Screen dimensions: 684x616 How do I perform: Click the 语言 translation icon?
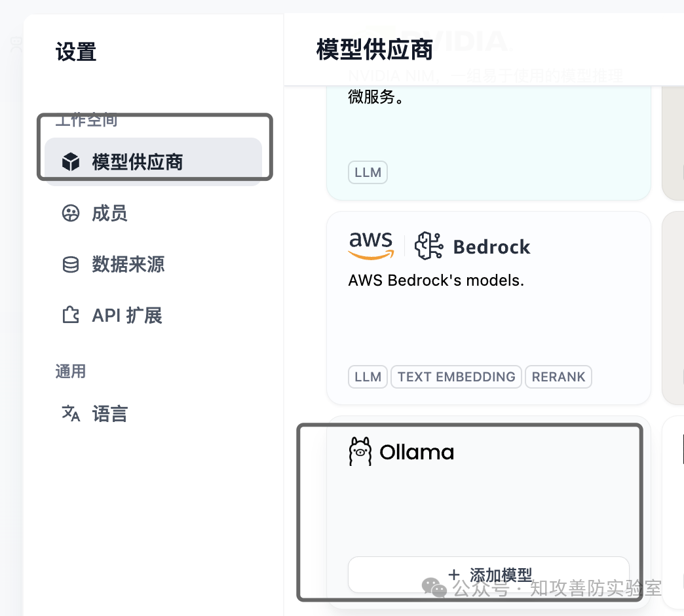70,414
